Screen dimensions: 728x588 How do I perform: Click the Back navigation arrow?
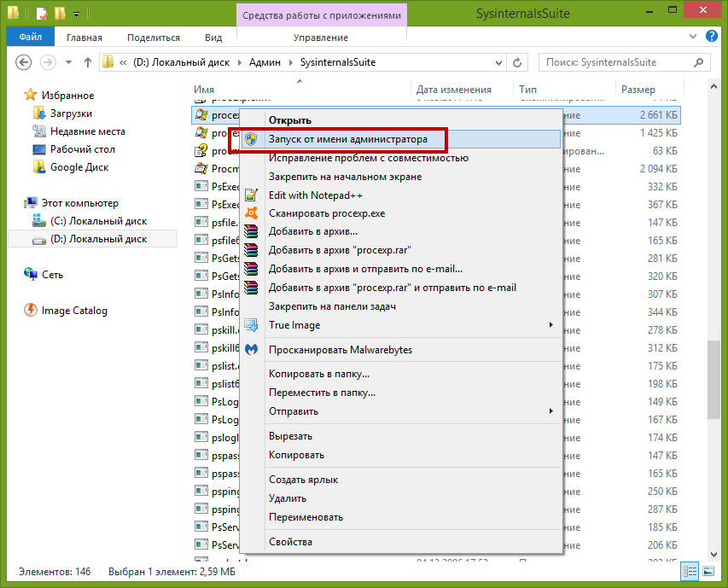23,62
